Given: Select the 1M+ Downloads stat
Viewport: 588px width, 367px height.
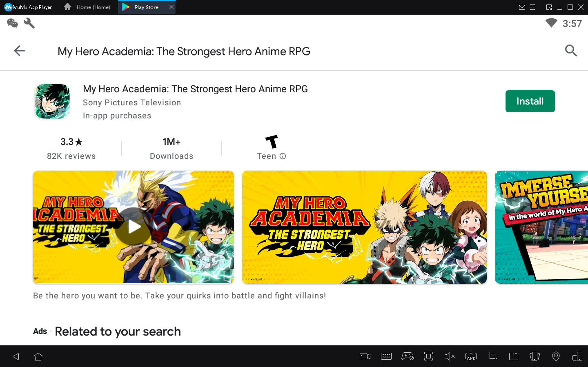Looking at the screenshot, I should [171, 149].
